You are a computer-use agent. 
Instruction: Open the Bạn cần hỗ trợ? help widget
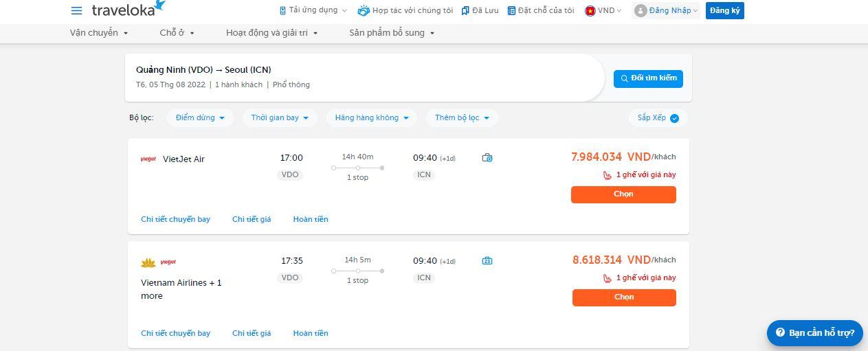(x=814, y=332)
